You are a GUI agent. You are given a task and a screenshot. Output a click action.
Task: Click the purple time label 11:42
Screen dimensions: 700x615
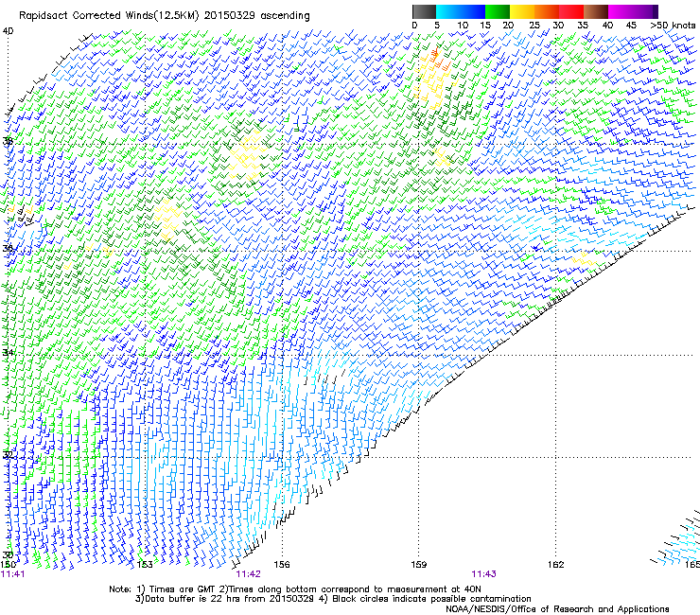pyautogui.click(x=248, y=574)
